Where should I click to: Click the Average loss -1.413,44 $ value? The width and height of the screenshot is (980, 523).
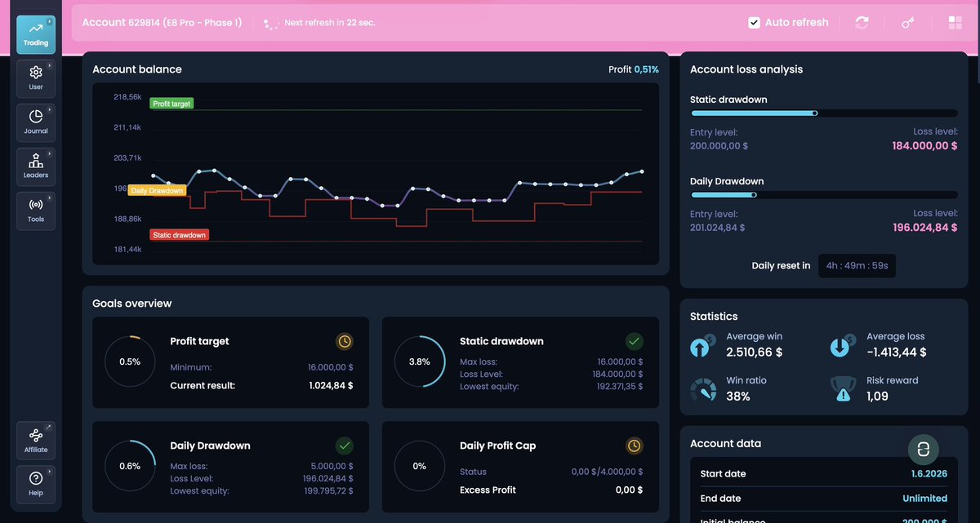click(x=897, y=352)
